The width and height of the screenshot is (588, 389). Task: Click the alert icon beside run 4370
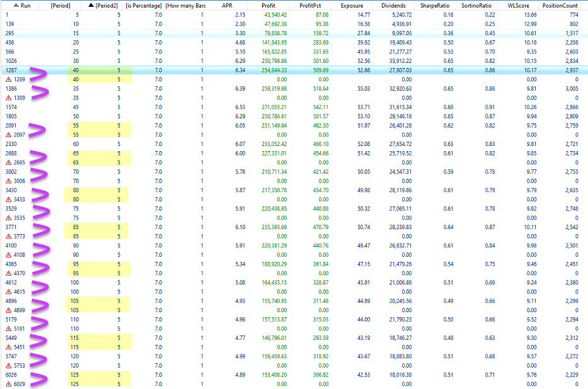(7, 273)
